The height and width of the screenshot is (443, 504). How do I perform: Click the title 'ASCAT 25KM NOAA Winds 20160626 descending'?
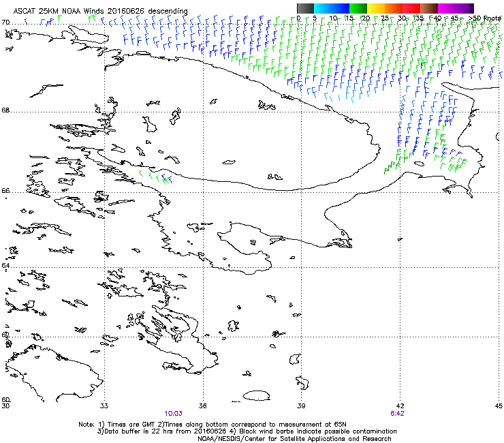click(101, 11)
